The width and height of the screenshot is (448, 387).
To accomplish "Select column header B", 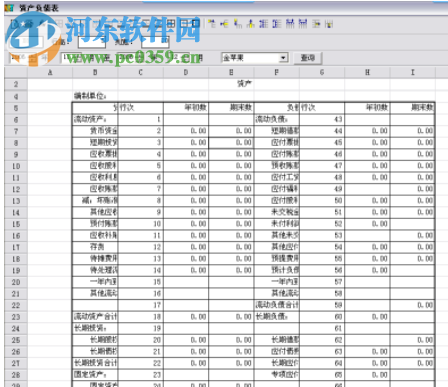I will click(x=95, y=72).
